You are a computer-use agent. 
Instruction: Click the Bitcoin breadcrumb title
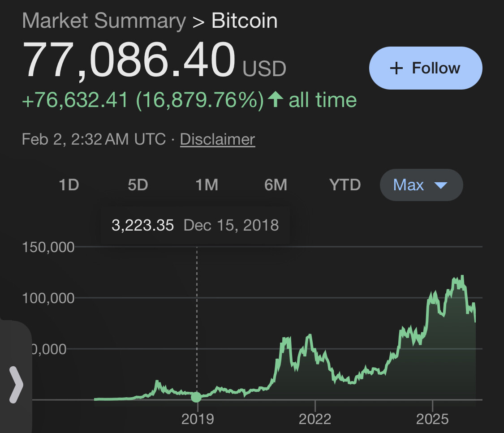click(x=244, y=21)
